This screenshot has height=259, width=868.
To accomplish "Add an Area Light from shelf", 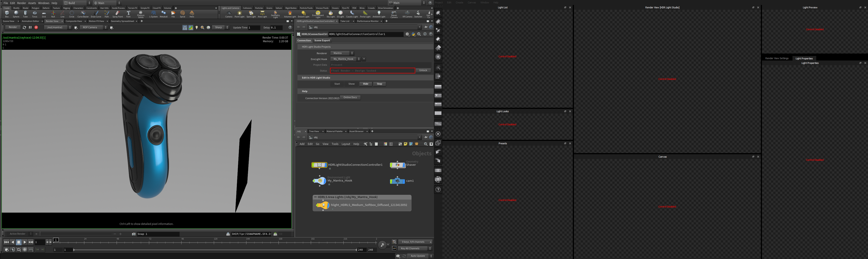I will 262,14.
